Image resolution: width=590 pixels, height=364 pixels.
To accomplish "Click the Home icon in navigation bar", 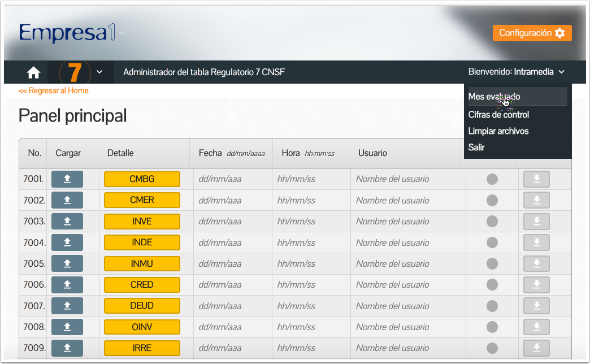I will [x=34, y=72].
